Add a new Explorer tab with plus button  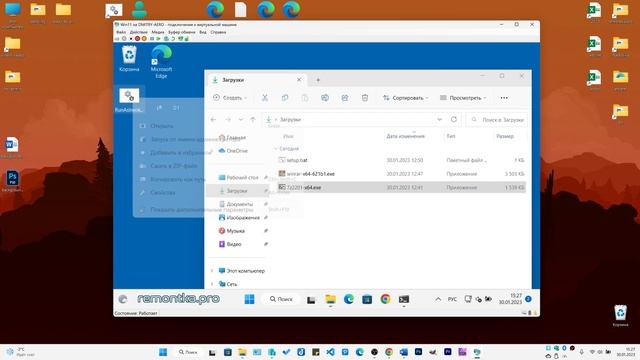318,80
